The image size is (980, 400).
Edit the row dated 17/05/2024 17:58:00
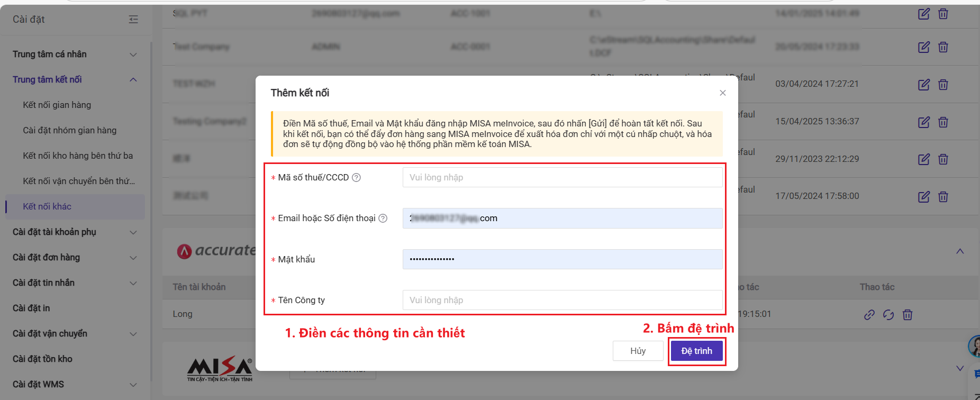coord(924,197)
